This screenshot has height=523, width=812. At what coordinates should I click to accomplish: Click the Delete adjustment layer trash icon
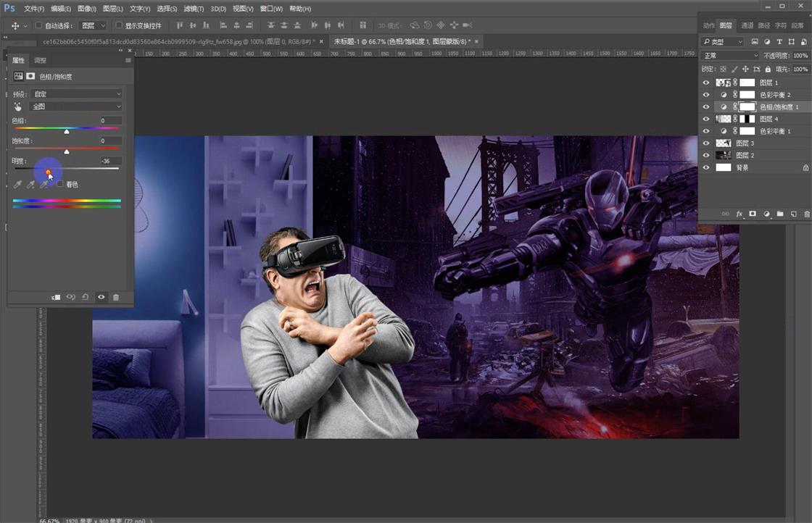click(116, 297)
